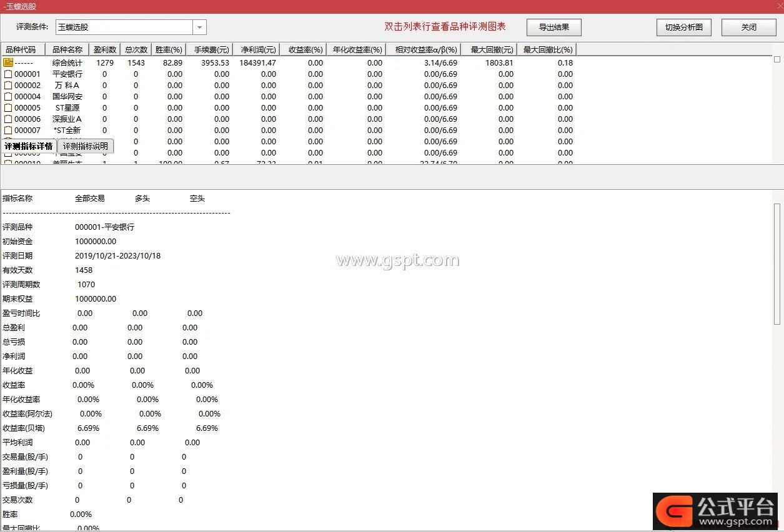Click the document icon for 000006

point(8,119)
